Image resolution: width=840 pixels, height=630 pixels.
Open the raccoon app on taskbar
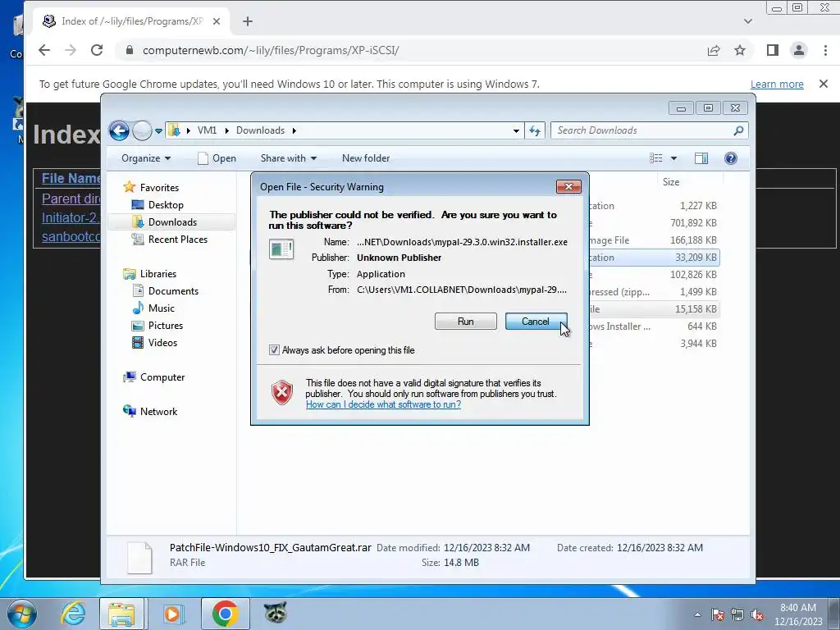(x=276, y=613)
